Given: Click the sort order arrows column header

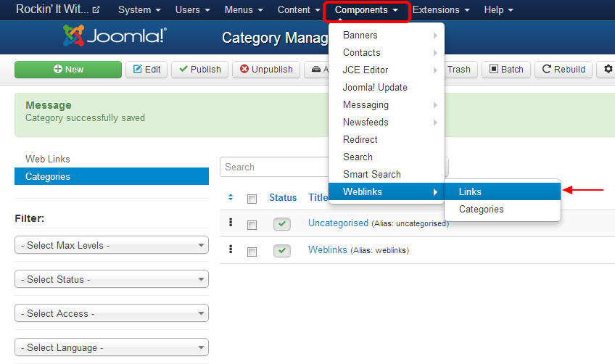Looking at the screenshot, I should (231, 197).
